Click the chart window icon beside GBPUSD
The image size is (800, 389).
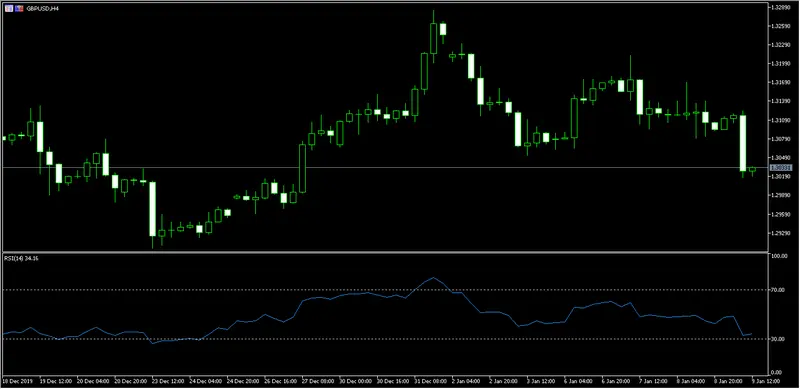(9, 9)
